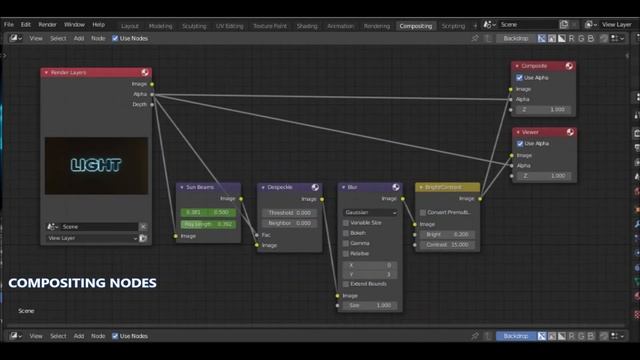This screenshot has height=360, width=640.
Task: Open the Window menu
Action: (74, 24)
